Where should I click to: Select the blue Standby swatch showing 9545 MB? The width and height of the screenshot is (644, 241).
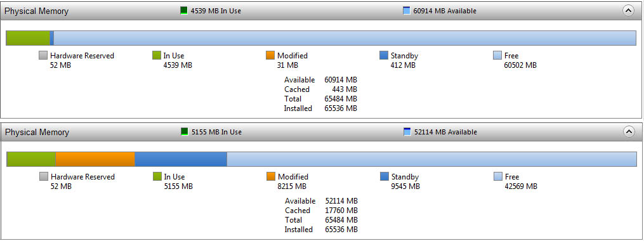tap(384, 176)
